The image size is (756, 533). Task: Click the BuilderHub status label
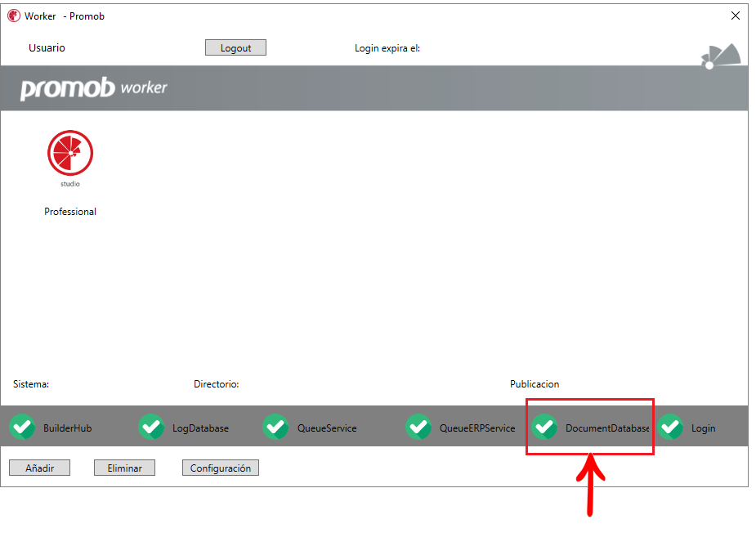coord(68,428)
